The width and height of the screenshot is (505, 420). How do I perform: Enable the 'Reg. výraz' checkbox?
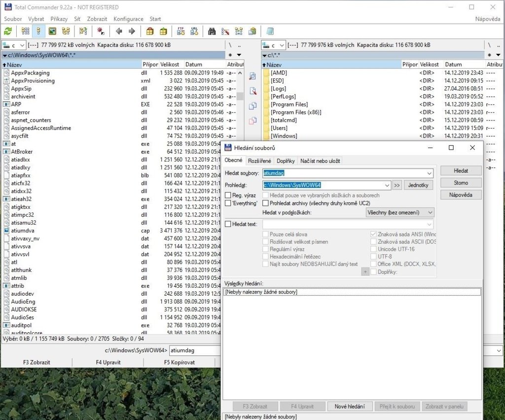[228, 195]
